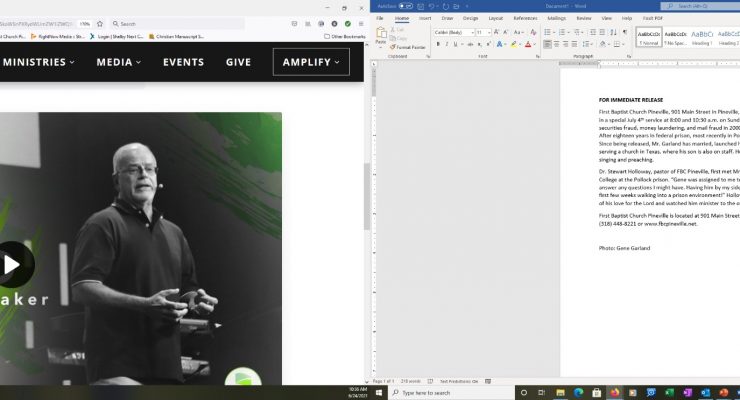Align text left
Viewport: 740px width, 400px height.
click(547, 44)
